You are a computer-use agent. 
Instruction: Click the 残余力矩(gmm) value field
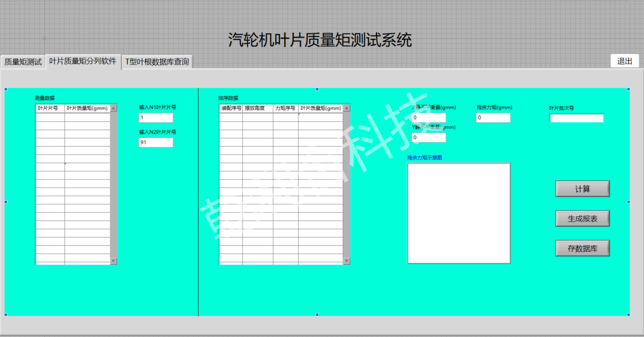493,118
